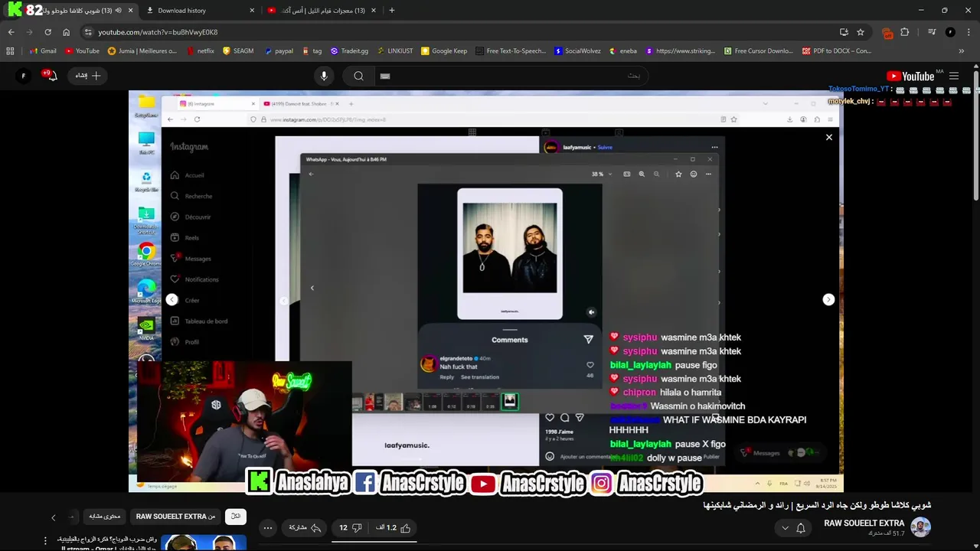Viewport: 980px width, 551px height.
Task: Share the video using مشاركة button
Action: pos(305,528)
